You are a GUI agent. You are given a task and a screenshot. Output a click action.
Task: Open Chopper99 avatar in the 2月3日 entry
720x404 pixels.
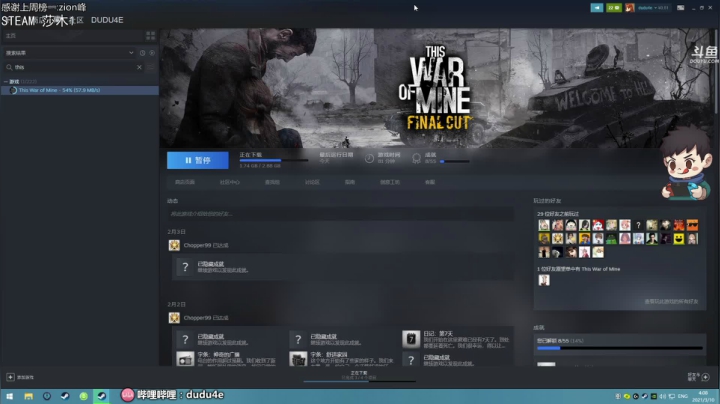(174, 245)
